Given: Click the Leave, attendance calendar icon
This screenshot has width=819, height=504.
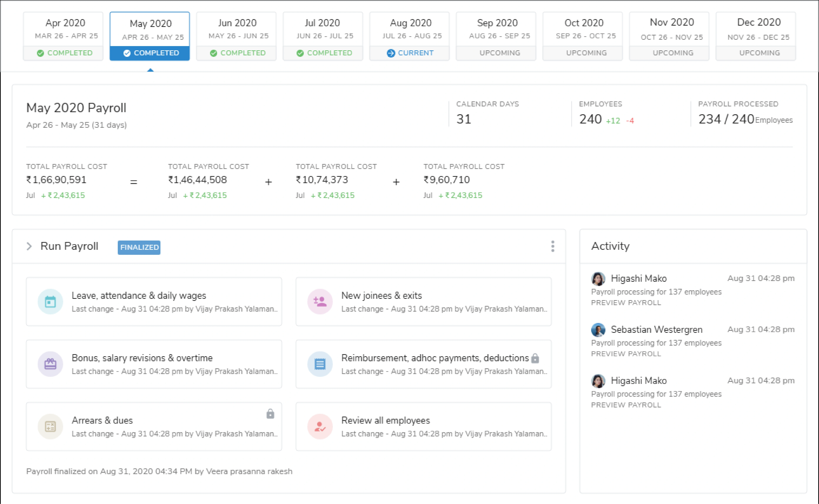Looking at the screenshot, I should click(50, 302).
